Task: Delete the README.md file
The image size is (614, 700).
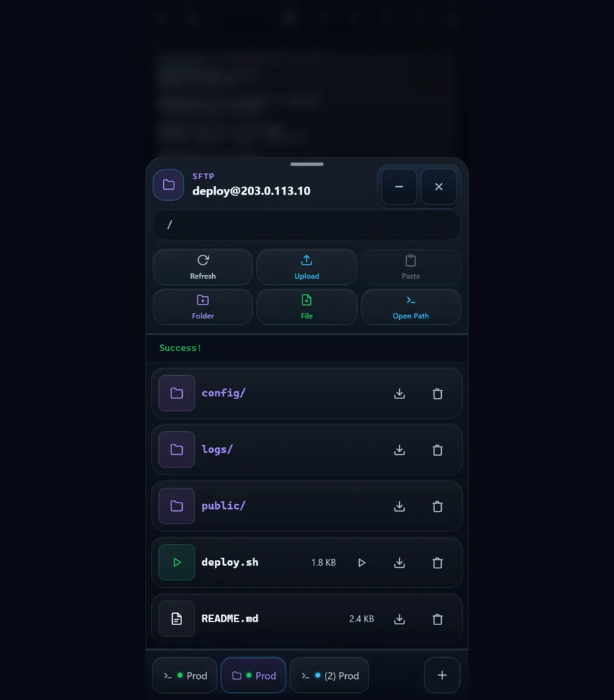Action: [x=438, y=619]
